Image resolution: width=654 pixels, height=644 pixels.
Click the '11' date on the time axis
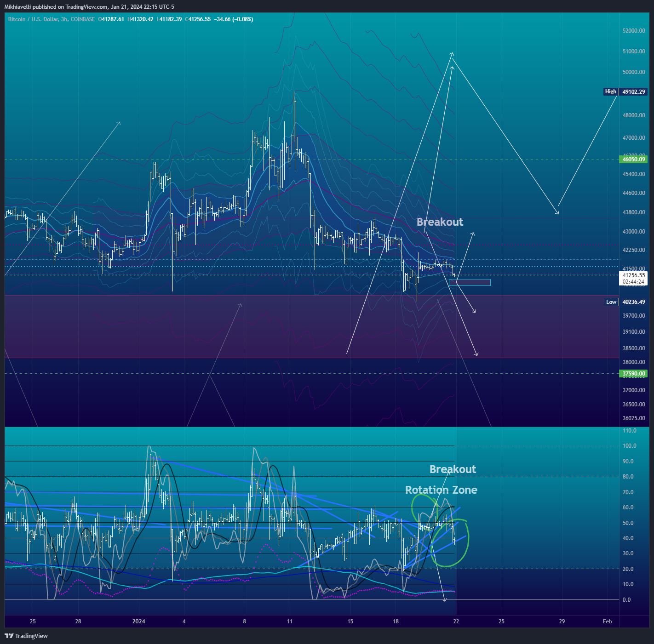pos(290,621)
